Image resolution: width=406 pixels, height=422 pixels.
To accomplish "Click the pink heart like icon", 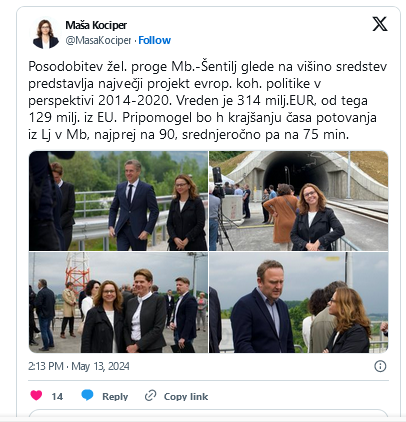I will point(36,395).
